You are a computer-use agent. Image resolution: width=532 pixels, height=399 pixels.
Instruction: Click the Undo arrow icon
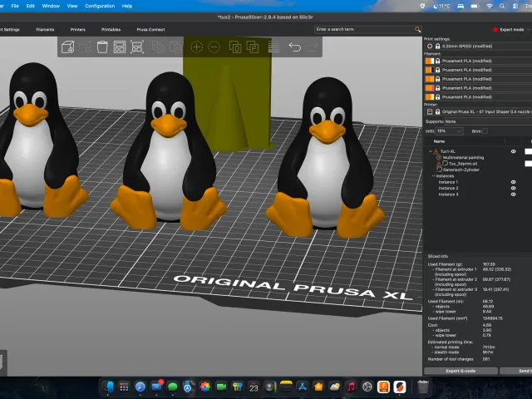(294, 47)
